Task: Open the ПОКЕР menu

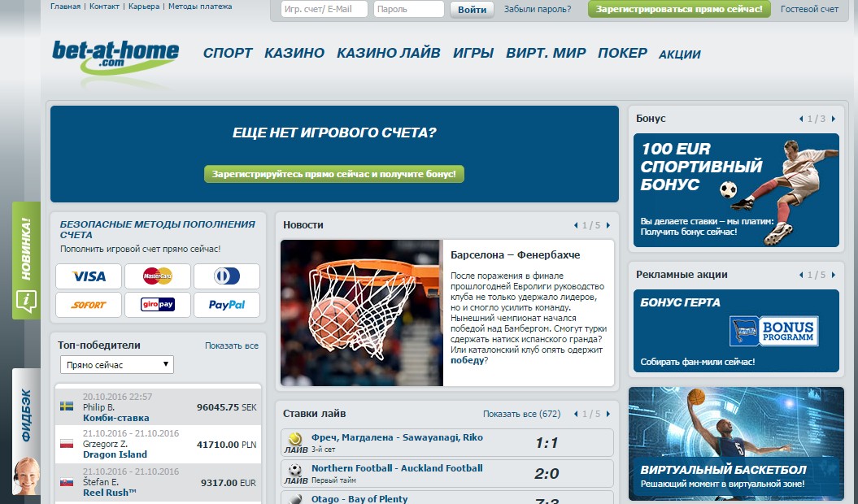Action: point(622,53)
